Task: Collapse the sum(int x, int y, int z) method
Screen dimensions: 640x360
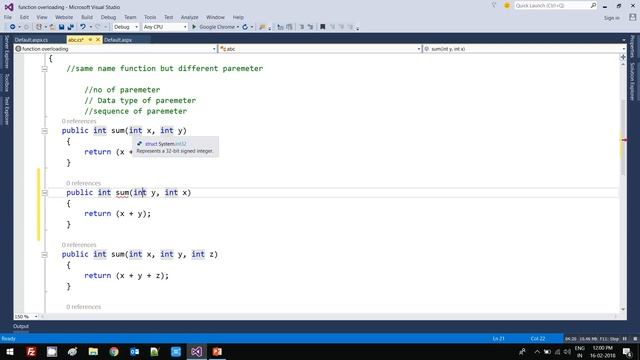Action: [x=44, y=255]
